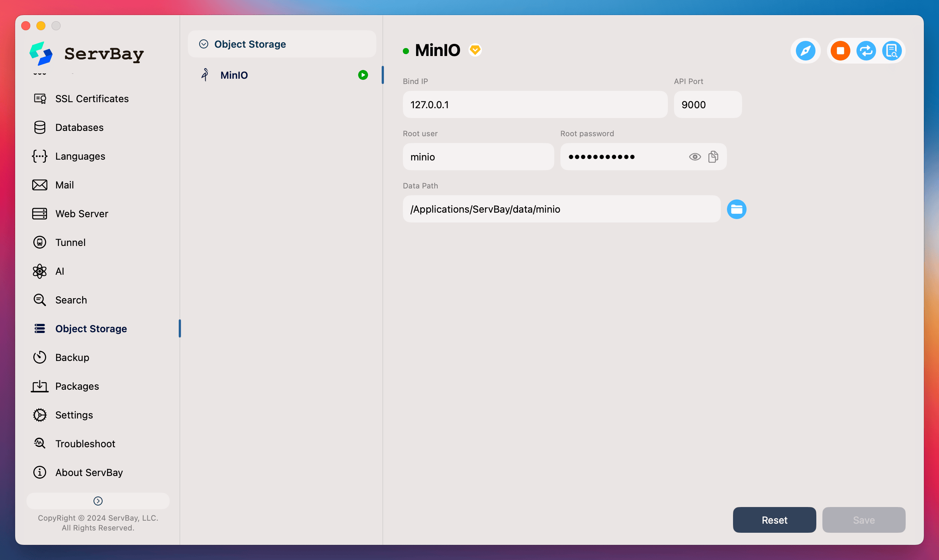
Task: Click the About ServBay info icon
Action: [39, 472]
